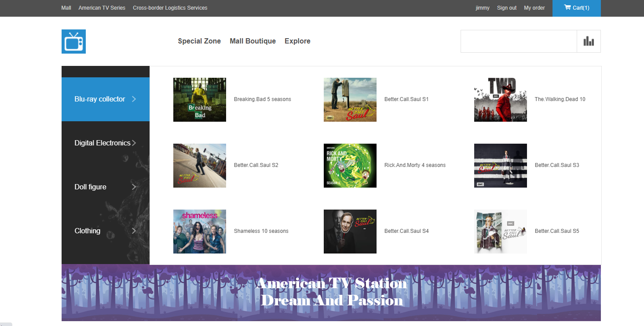
Task: Click the bar-chart search icon button
Action: tap(589, 41)
